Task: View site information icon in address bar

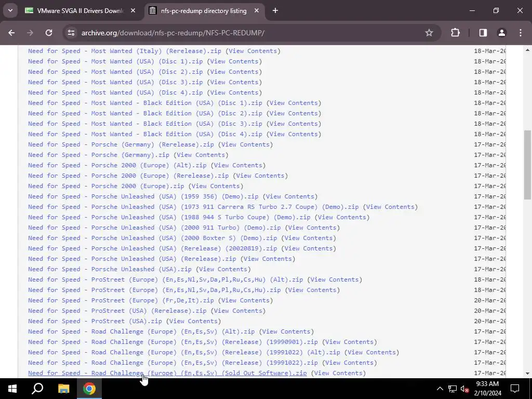Action: (x=71, y=33)
